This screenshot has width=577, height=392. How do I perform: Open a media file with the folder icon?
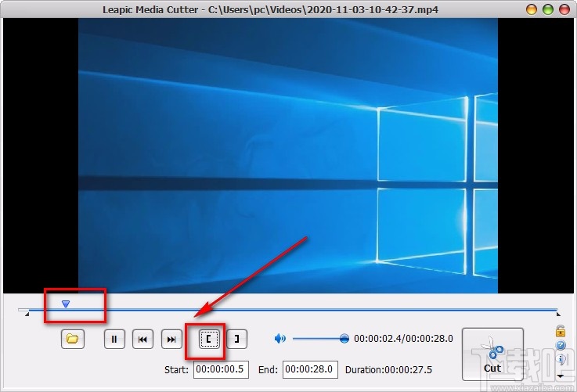point(73,339)
